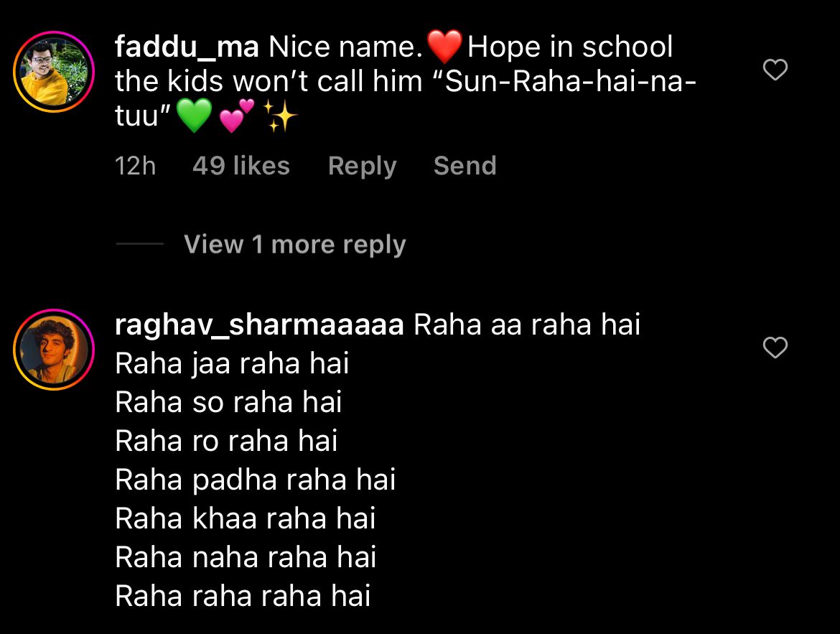Open faddu_ma's profile picture
840x634 pixels.
click(54, 71)
